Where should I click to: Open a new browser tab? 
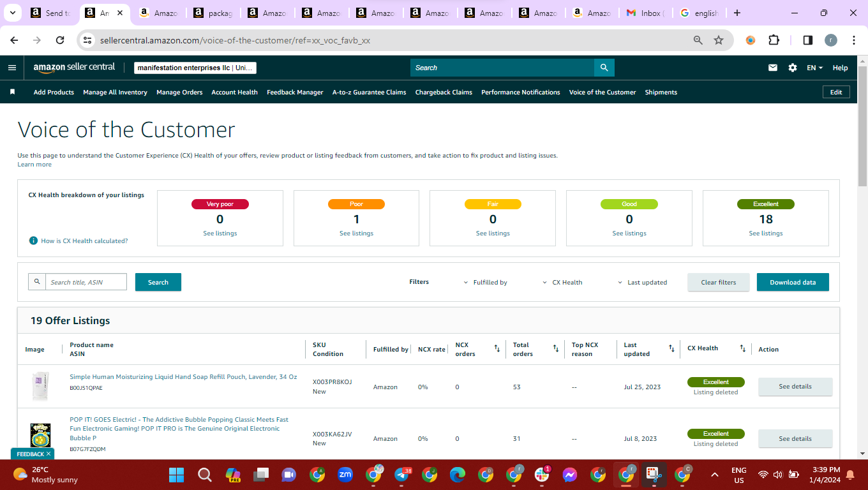(x=737, y=13)
